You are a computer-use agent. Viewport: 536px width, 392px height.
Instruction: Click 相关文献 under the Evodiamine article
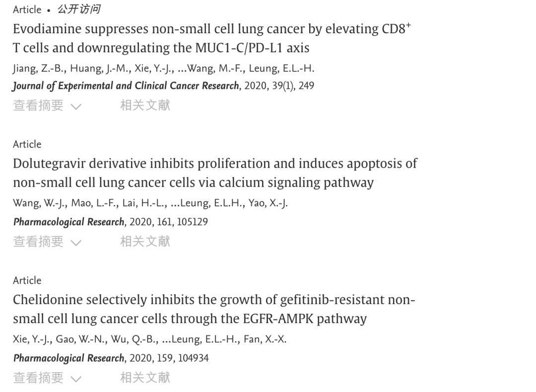pyautogui.click(x=145, y=105)
